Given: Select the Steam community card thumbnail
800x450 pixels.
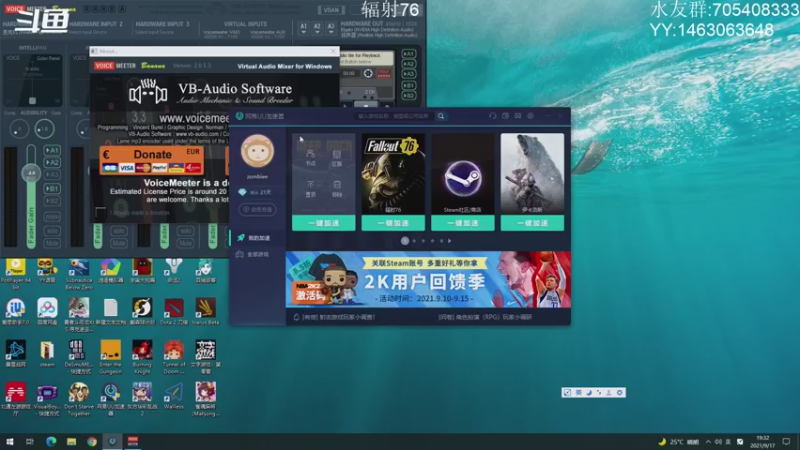Looking at the screenshot, I should (462, 173).
